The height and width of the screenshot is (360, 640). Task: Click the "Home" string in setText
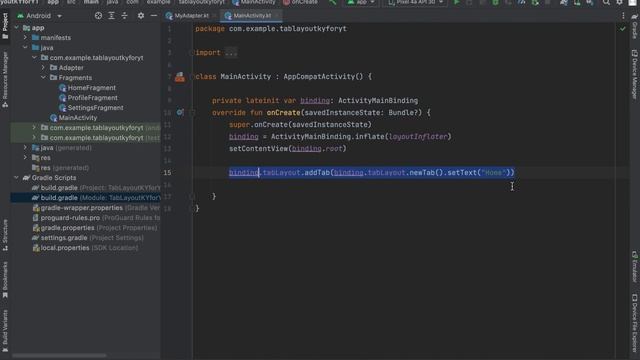click(x=493, y=173)
